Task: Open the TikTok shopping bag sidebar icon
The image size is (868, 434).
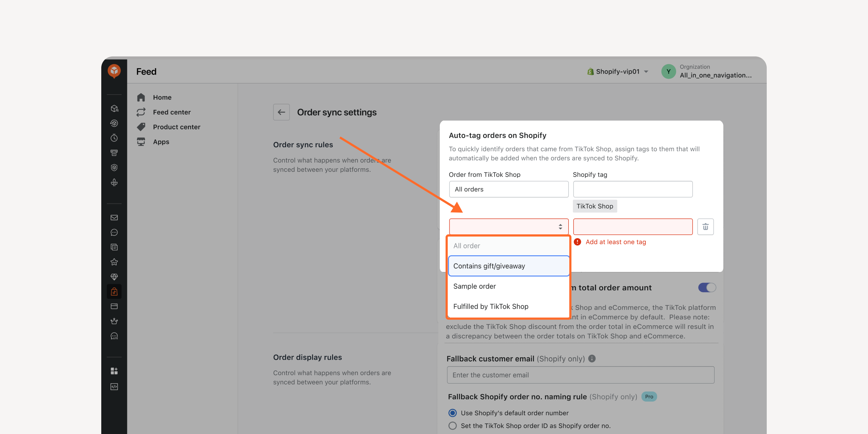Action: (114, 292)
